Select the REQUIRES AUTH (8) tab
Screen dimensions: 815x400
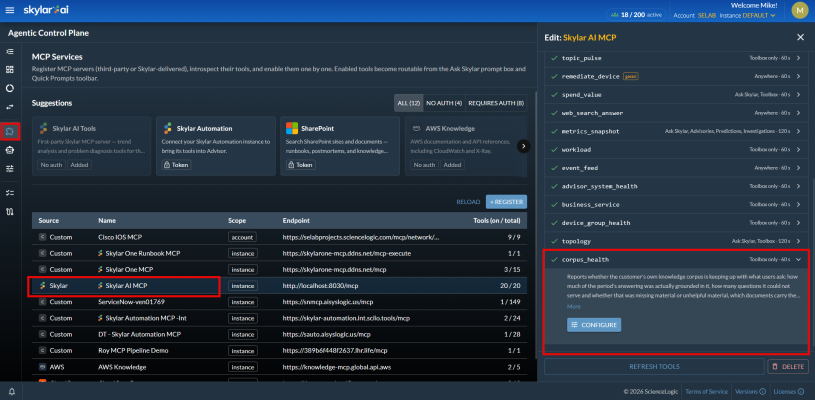[496, 103]
